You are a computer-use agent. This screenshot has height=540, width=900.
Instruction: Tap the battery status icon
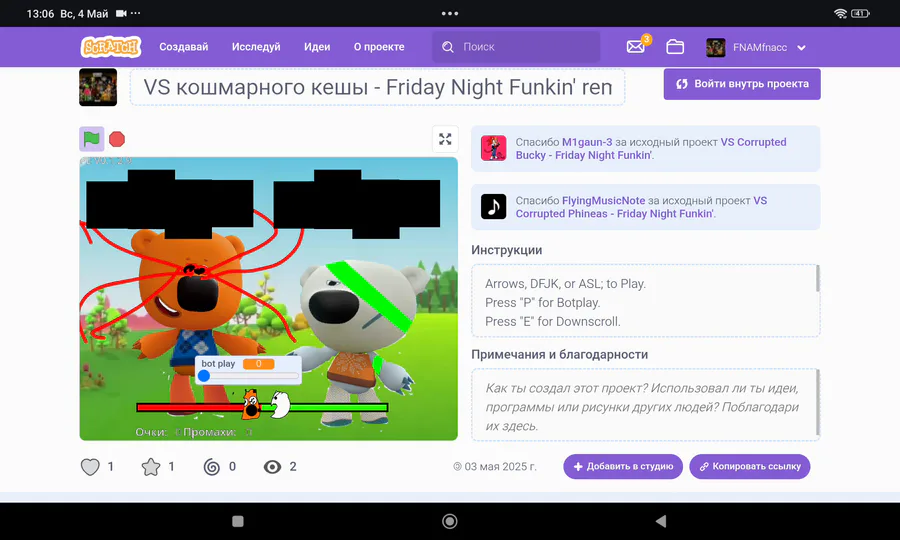[x=860, y=13]
